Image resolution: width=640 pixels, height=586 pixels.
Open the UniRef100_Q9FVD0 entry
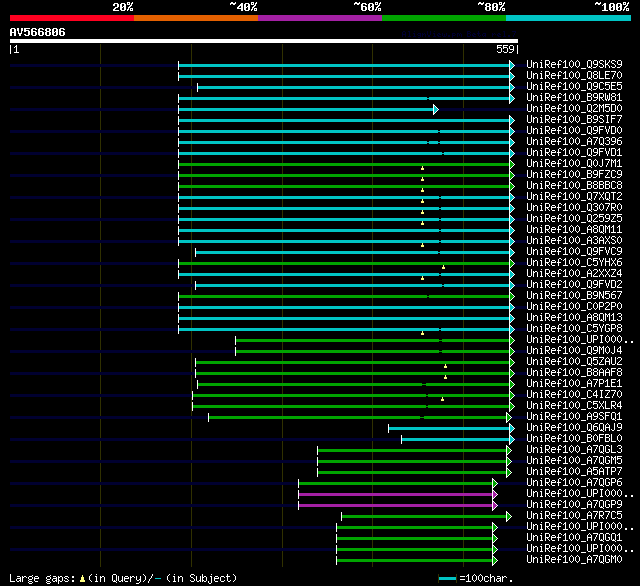[x=574, y=131]
